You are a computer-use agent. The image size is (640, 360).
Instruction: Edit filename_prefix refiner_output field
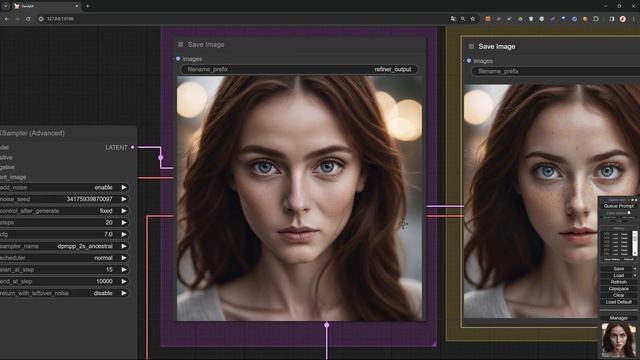(300, 69)
